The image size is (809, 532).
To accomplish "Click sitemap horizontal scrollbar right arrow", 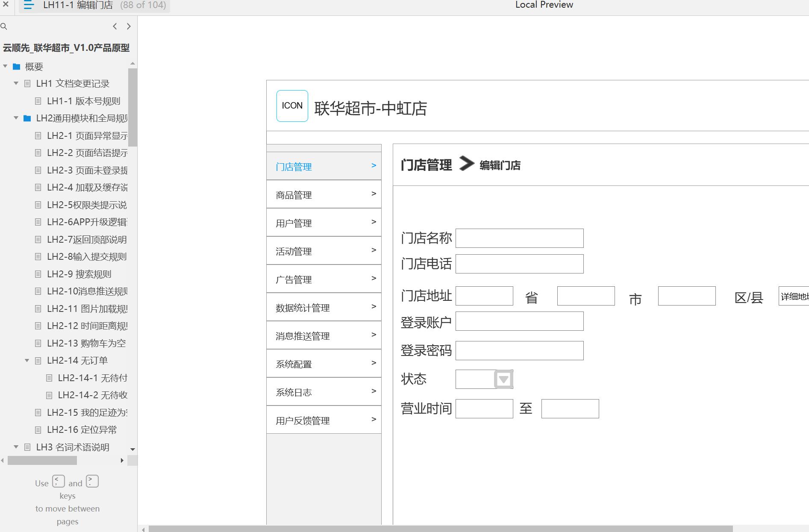I will (x=122, y=461).
